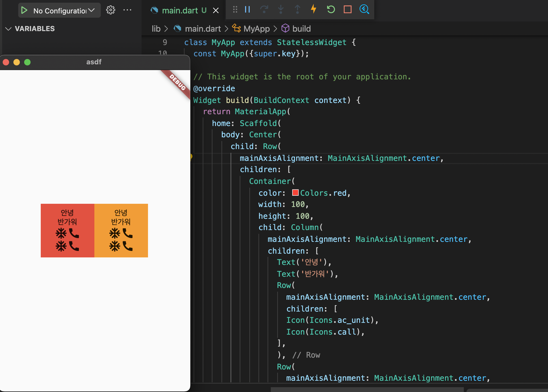This screenshot has width=548, height=392.
Task: Click MyApp in the breadcrumb
Action: pos(256,29)
